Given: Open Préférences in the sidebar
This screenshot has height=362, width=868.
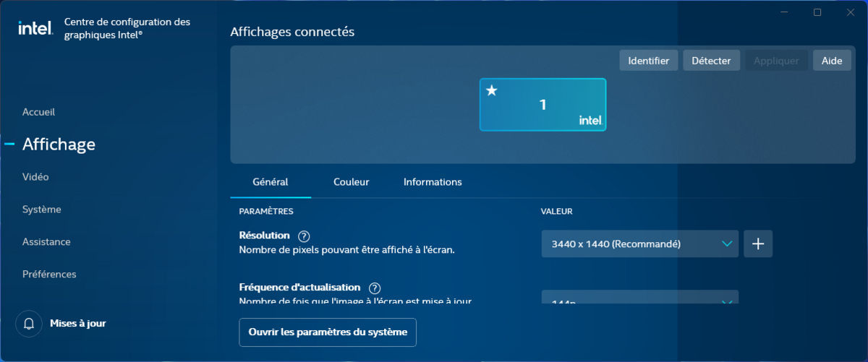Looking at the screenshot, I should tap(49, 275).
